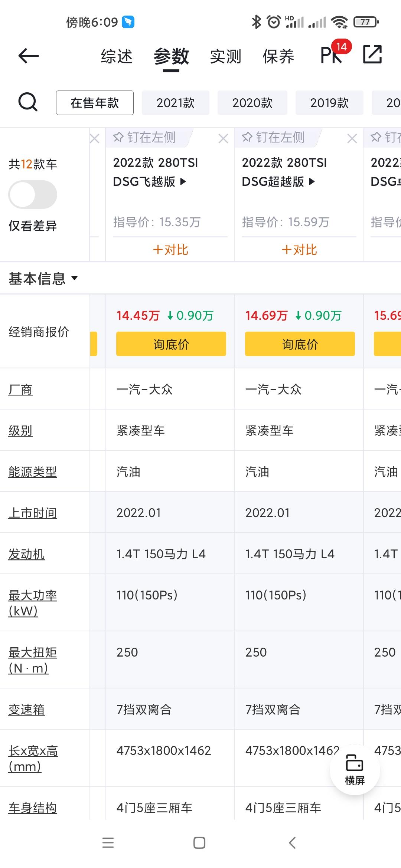
Task: Tap the 14.69万 dealer price
Action: pos(267,316)
